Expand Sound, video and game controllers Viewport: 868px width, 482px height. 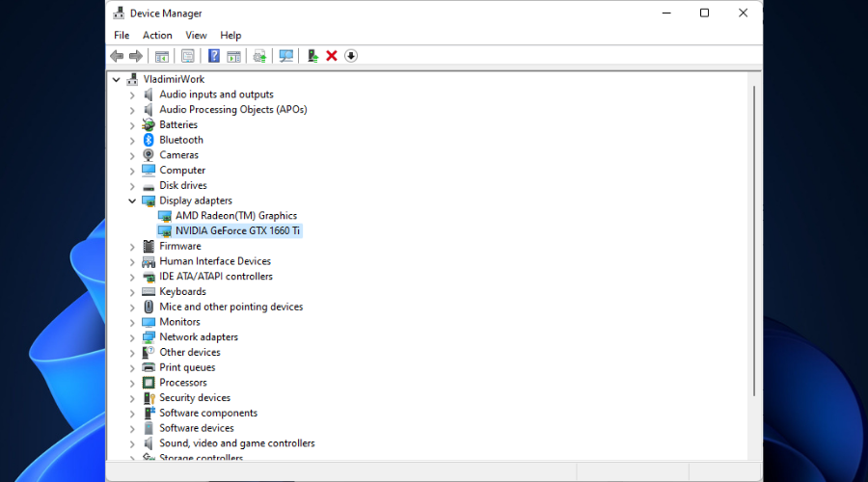tap(132, 443)
